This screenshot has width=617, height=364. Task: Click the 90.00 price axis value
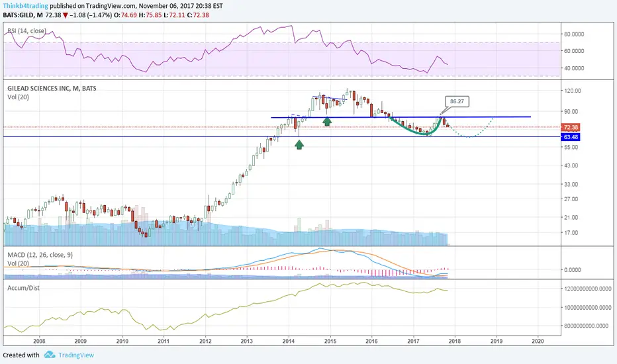(571, 112)
